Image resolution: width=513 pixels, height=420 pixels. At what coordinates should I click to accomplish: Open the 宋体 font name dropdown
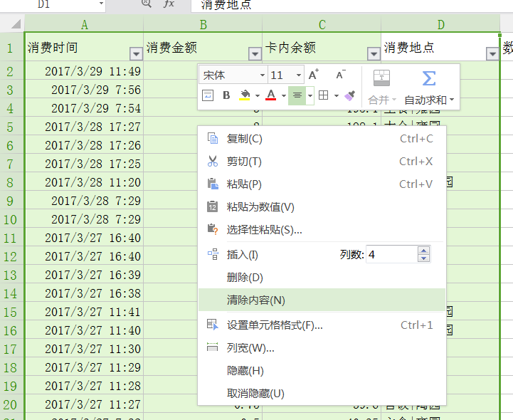point(262,75)
